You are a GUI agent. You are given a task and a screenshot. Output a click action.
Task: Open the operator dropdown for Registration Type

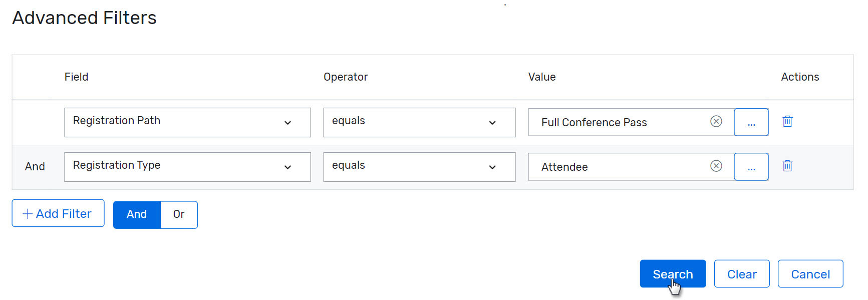coord(492,166)
